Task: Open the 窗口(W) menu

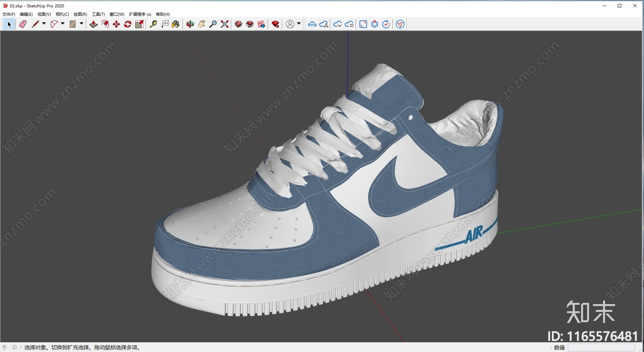Action: tap(117, 14)
